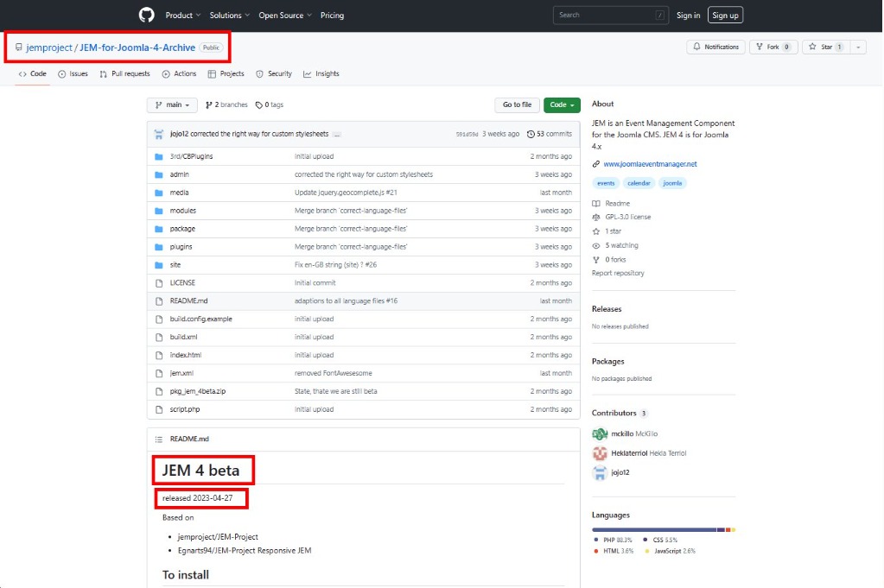Open the README.md file icon in file list

point(159,300)
